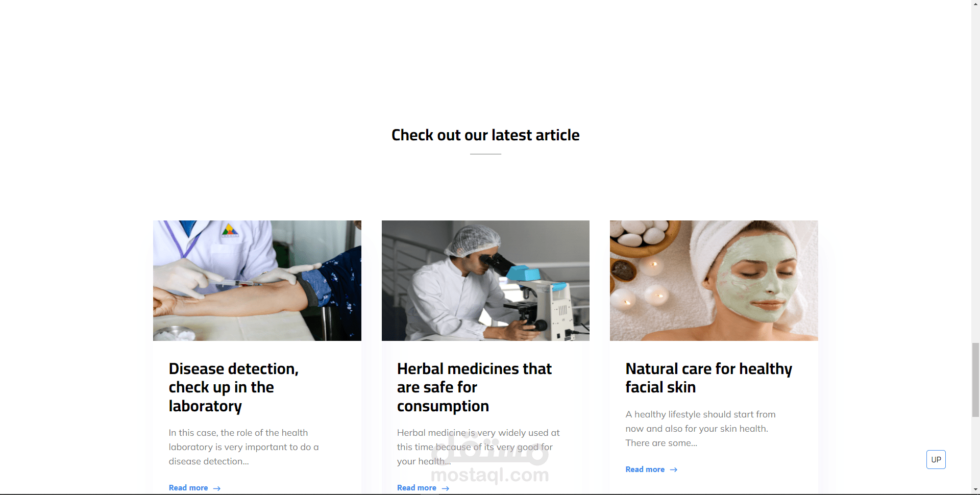Click the UP back-to-top button
This screenshot has height=495, width=980.
936,459
